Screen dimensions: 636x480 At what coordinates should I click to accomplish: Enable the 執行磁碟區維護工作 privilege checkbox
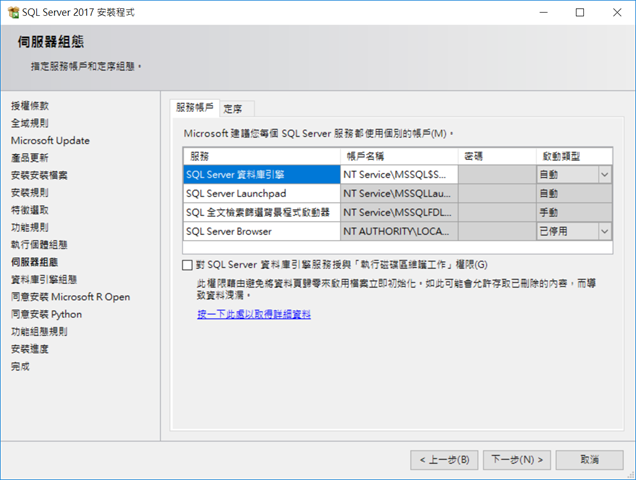[187, 265]
